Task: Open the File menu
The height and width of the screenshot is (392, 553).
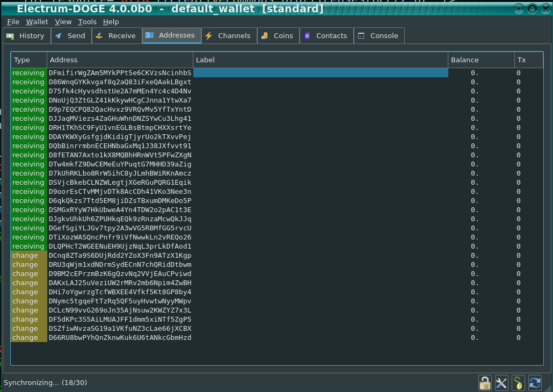Action: [x=13, y=22]
